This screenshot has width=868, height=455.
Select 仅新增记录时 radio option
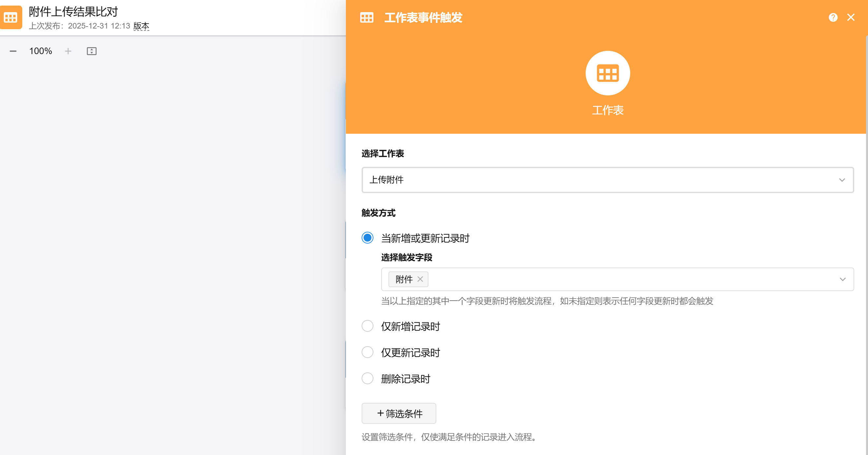(367, 326)
